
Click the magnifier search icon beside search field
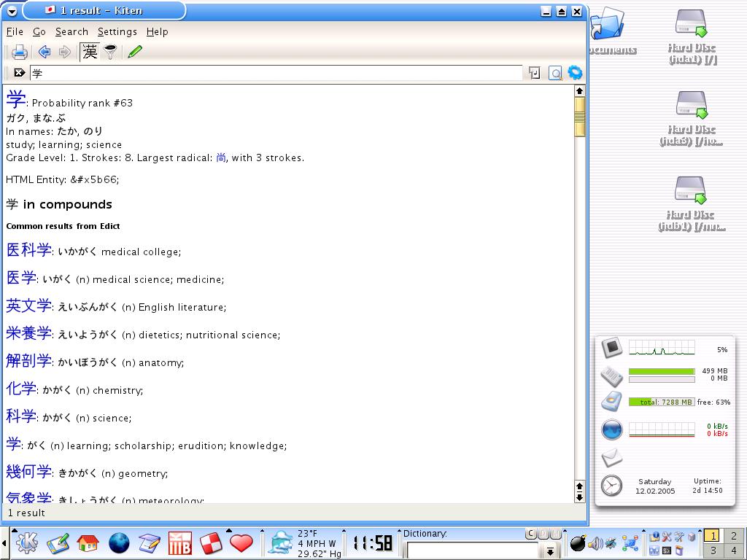click(555, 73)
